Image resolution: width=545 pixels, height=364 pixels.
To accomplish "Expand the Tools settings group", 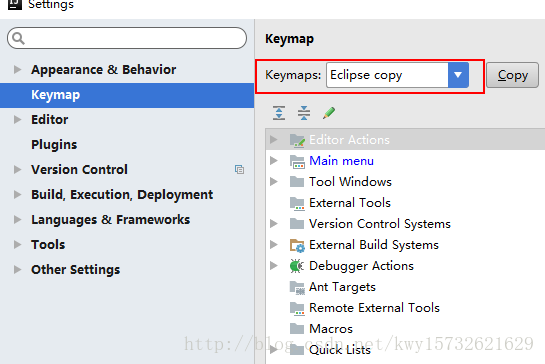I will [x=17, y=244].
